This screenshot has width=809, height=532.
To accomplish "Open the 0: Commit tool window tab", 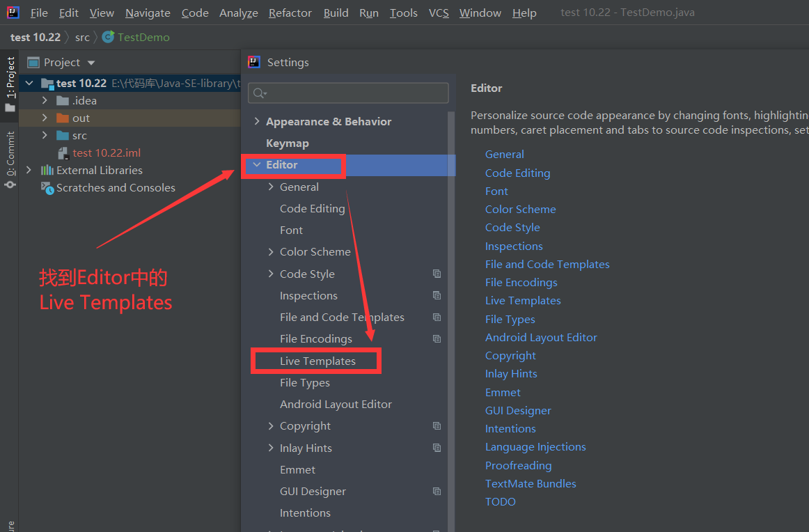I will click(10, 159).
